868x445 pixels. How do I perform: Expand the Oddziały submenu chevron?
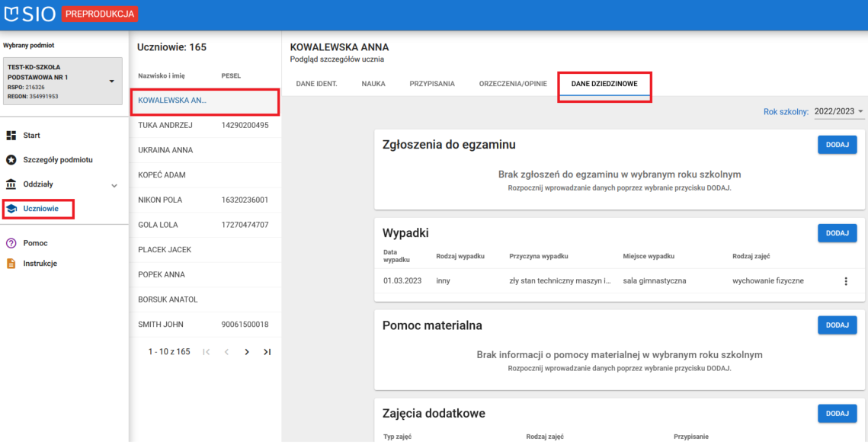pyautogui.click(x=114, y=184)
